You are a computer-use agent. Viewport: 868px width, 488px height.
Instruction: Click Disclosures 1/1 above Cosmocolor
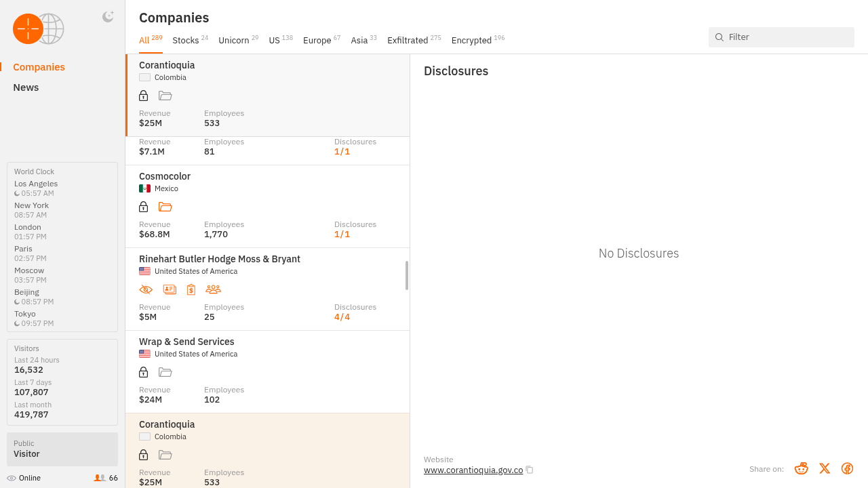(x=342, y=152)
